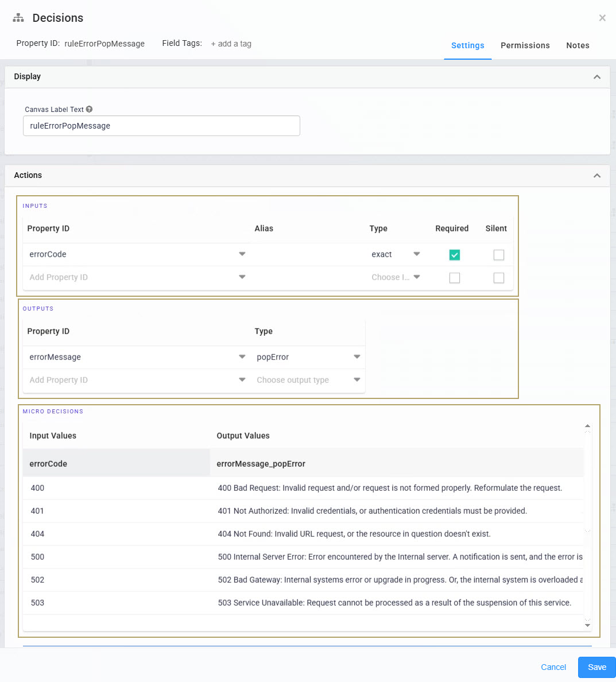The height and width of the screenshot is (682, 616).
Task: Collapse the Display section
Action: tap(596, 76)
